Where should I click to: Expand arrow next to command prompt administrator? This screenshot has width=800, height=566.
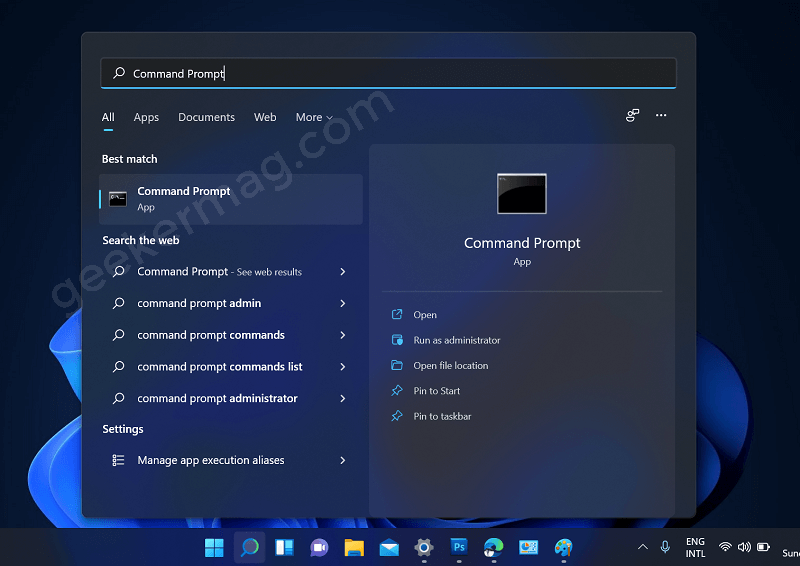tap(343, 398)
